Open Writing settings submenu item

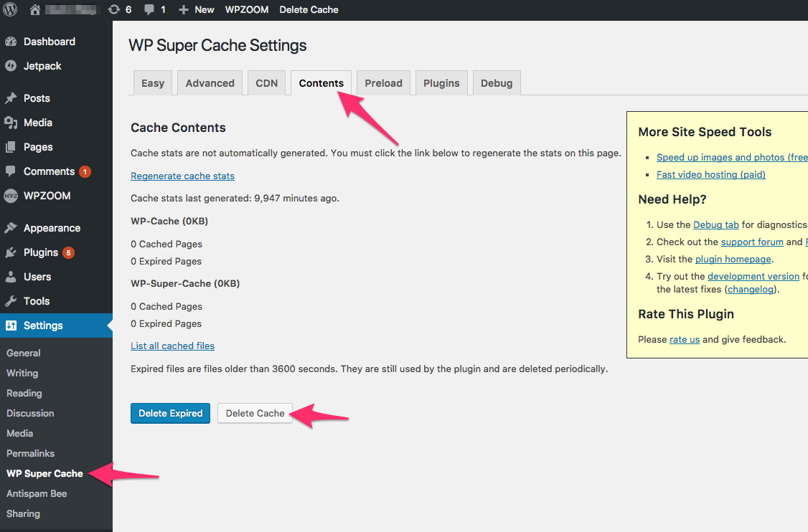[x=22, y=374]
